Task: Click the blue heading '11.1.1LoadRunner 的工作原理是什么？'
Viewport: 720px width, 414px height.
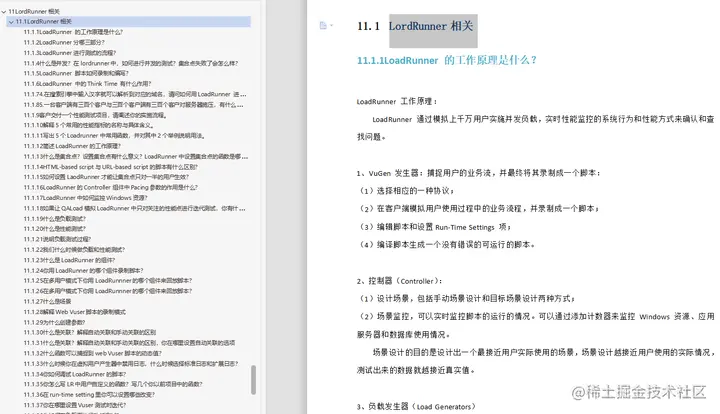Action: click(x=446, y=60)
